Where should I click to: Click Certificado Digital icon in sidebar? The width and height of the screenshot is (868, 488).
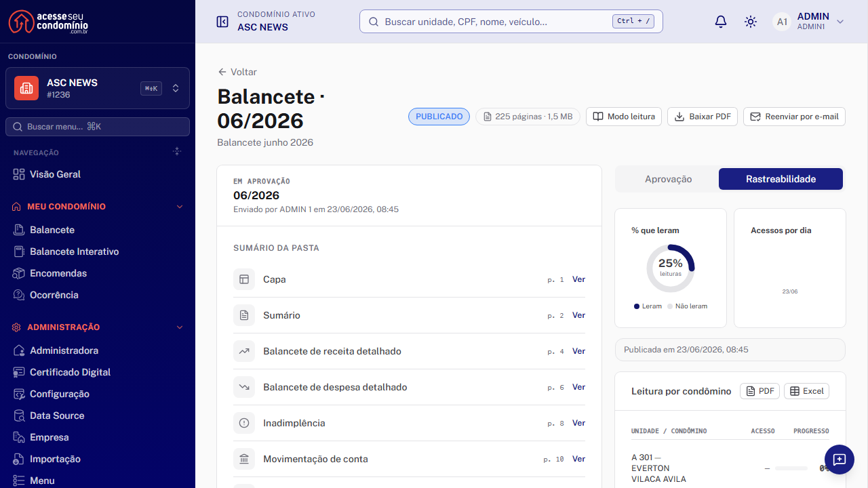pyautogui.click(x=19, y=372)
